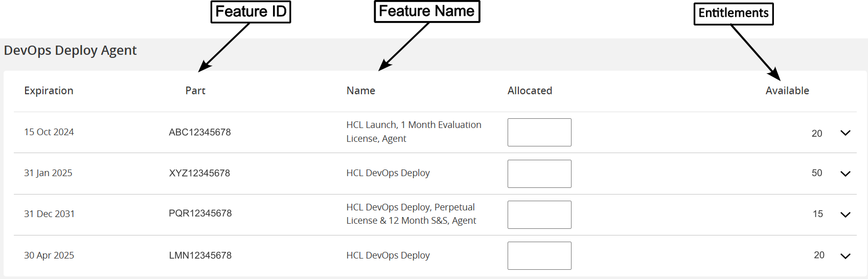Select the HCL Launch evaluation license name
The height and width of the screenshot is (279, 868).
click(x=414, y=132)
